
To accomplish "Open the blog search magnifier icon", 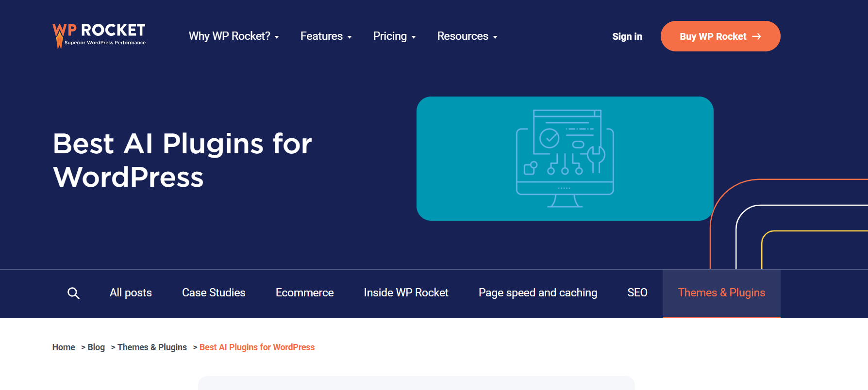I will coord(73,293).
